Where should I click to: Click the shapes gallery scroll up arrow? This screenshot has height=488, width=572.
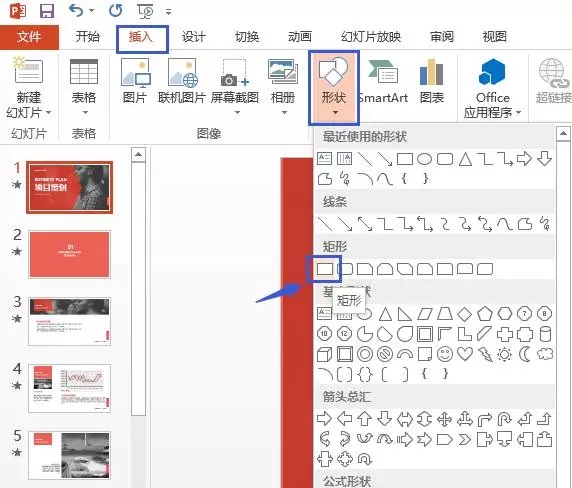click(x=563, y=134)
